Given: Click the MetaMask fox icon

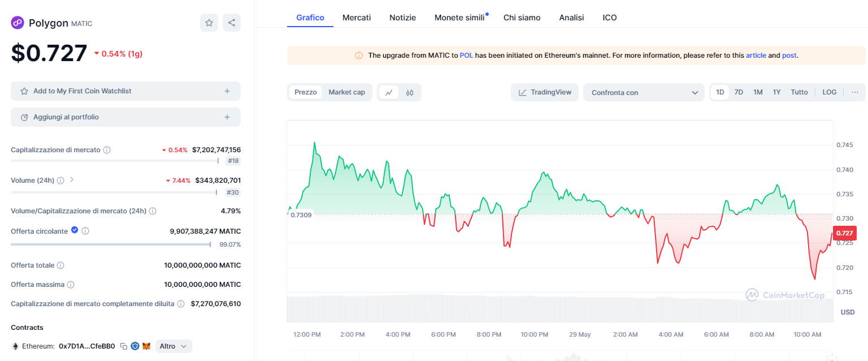Looking at the screenshot, I should pyautogui.click(x=146, y=346).
